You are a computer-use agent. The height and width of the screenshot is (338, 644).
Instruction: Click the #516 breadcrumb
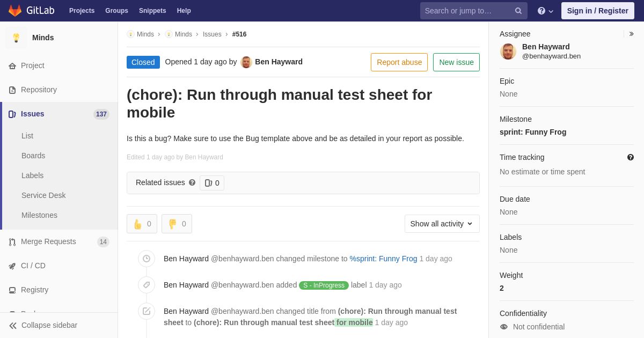pyautogui.click(x=239, y=34)
